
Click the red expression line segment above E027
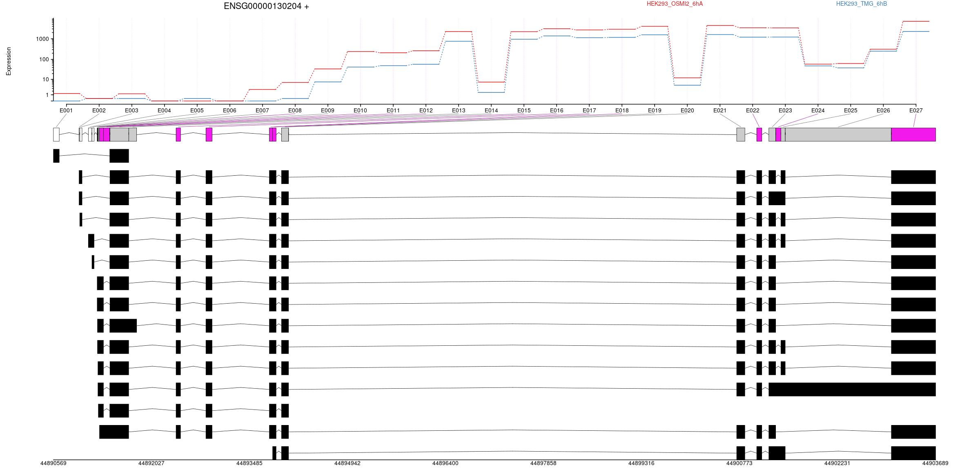tap(916, 21)
